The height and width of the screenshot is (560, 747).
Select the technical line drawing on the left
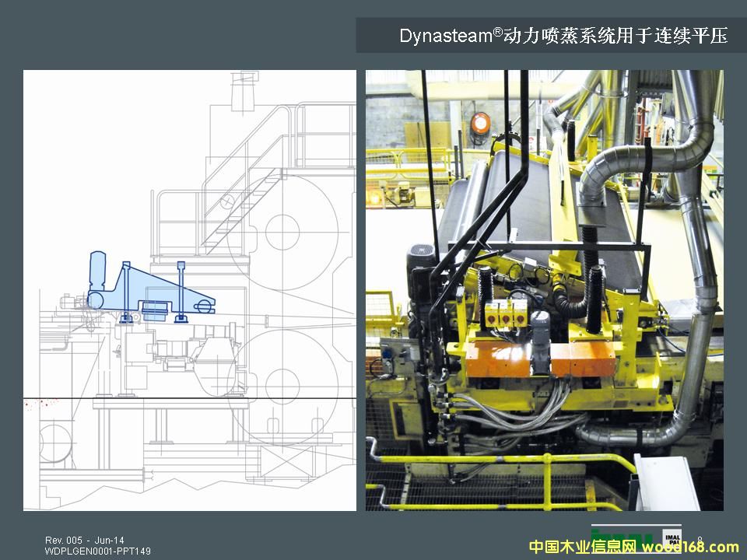[189, 290]
